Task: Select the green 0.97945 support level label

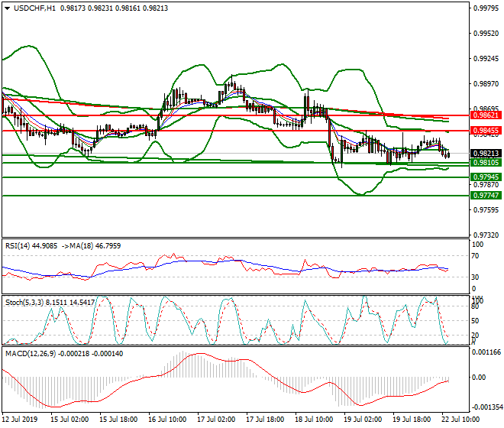Action: click(486, 177)
